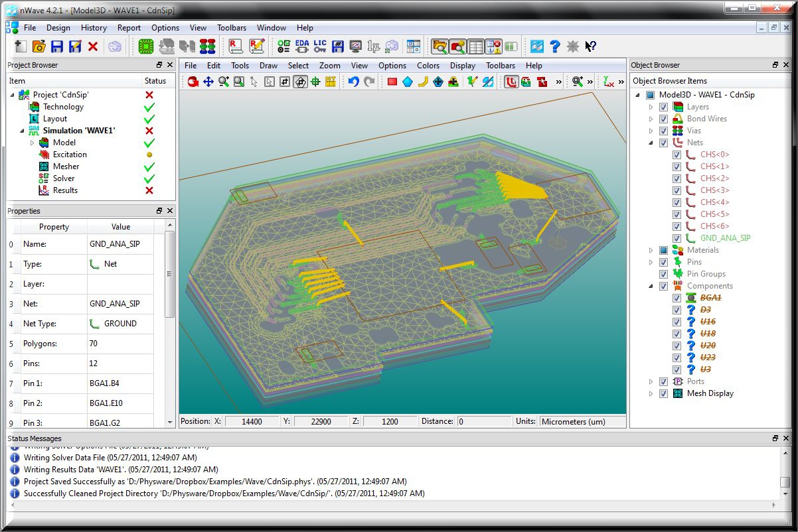This screenshot has width=798, height=532.
Task: Select the blue pan arrows tool
Action: pos(208,82)
